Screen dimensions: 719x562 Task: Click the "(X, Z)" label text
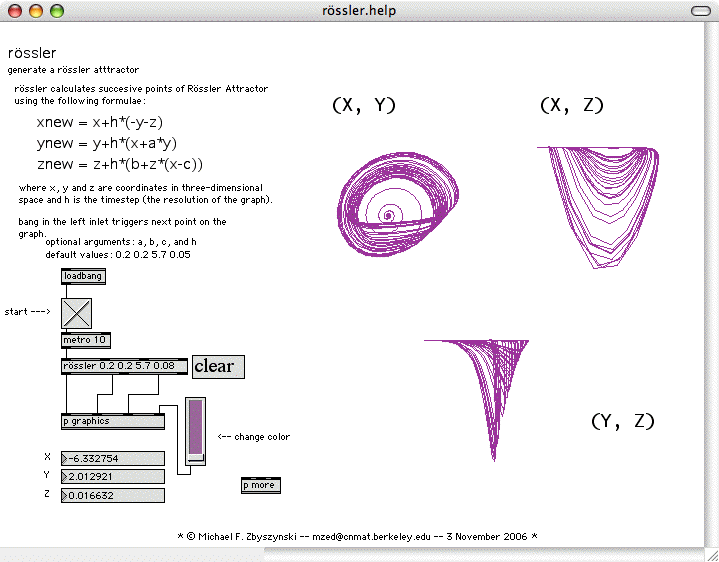[x=572, y=105]
